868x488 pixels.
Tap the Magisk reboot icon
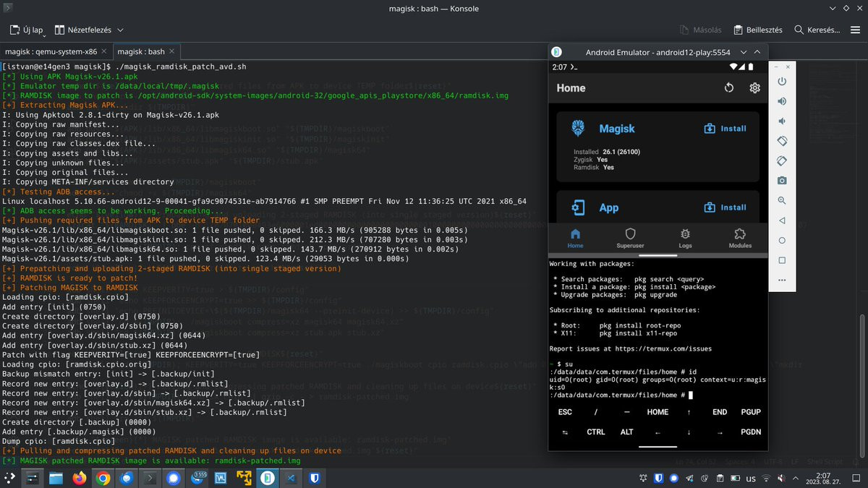pos(729,88)
